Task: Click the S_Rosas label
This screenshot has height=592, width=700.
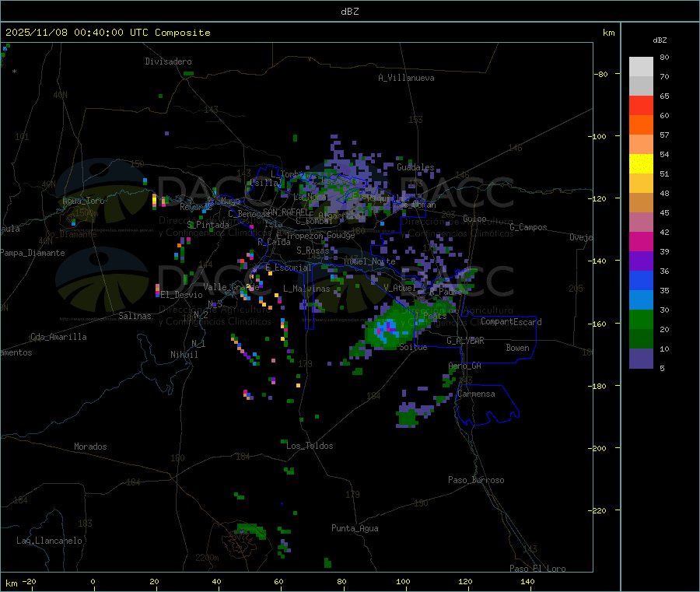Action: [x=313, y=250]
